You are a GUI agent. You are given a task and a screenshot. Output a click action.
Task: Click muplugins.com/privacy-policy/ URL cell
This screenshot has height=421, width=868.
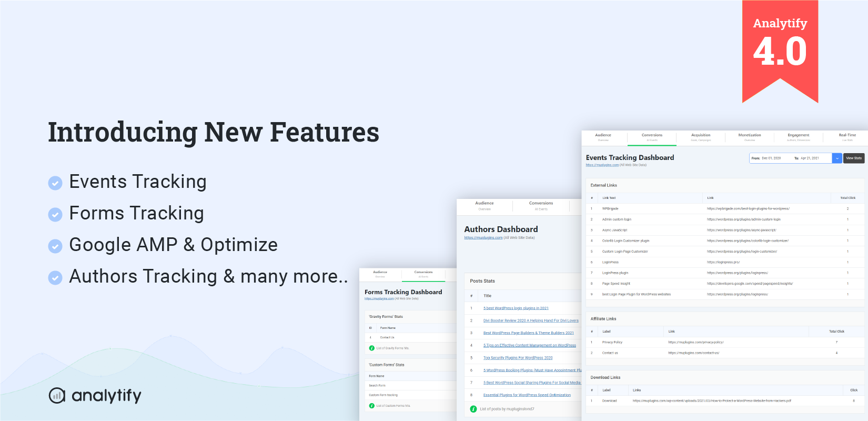(696, 342)
